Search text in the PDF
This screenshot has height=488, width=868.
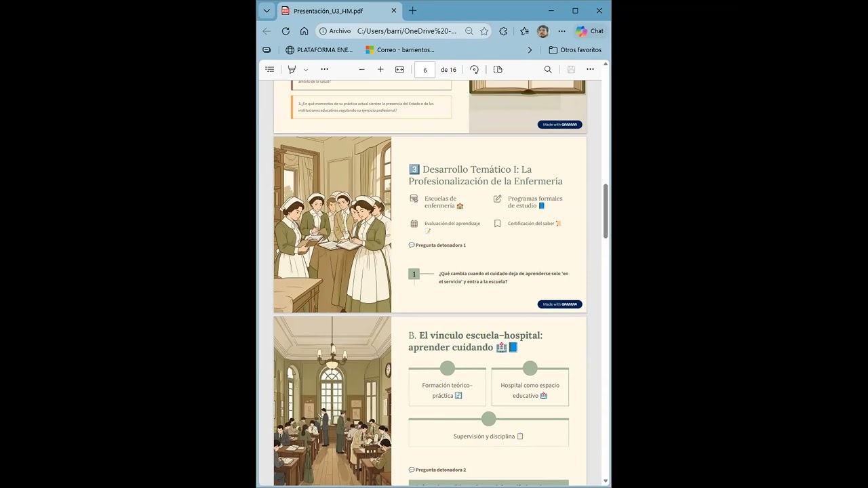tap(548, 70)
